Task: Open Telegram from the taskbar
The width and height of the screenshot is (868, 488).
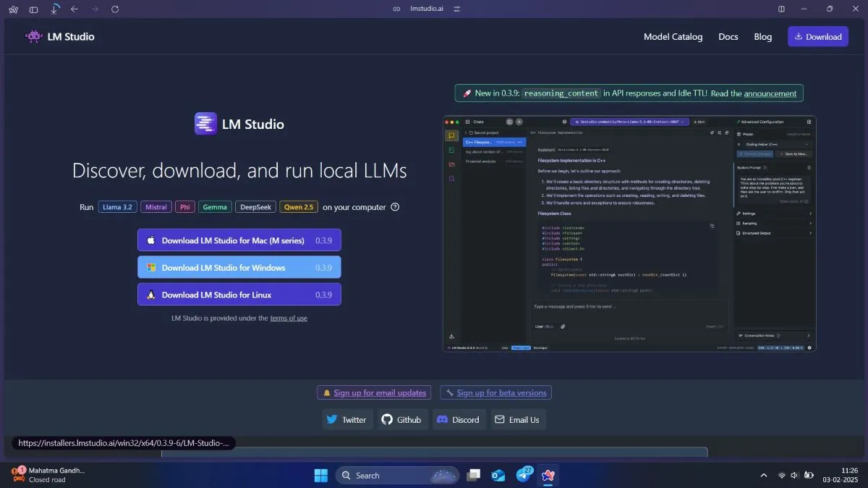Action: [x=524, y=476]
